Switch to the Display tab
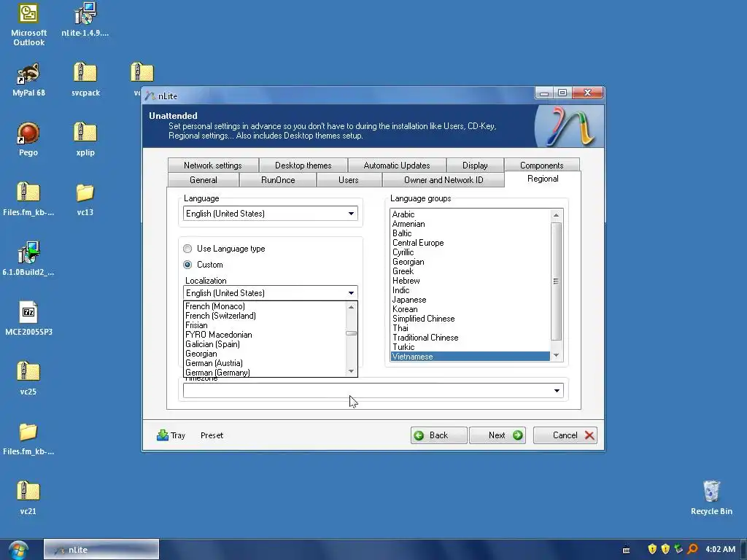747x560 pixels. click(475, 166)
